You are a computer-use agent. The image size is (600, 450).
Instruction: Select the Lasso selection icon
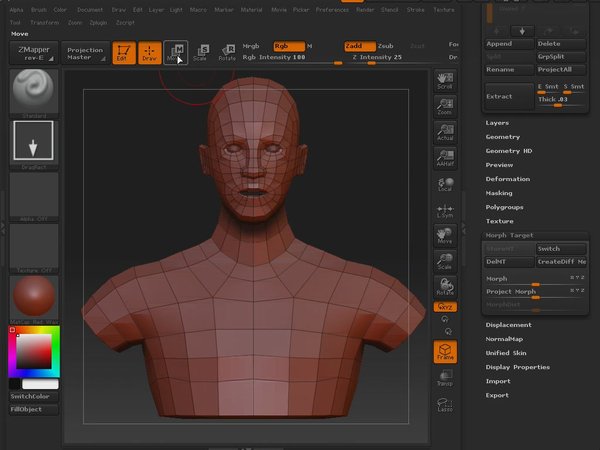click(444, 405)
